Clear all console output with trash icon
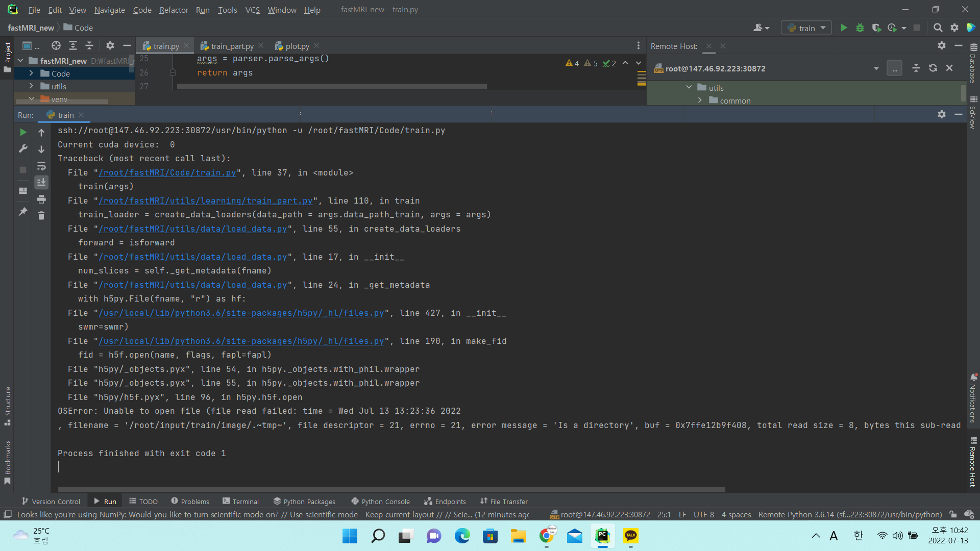This screenshot has height=551, width=980. (41, 216)
